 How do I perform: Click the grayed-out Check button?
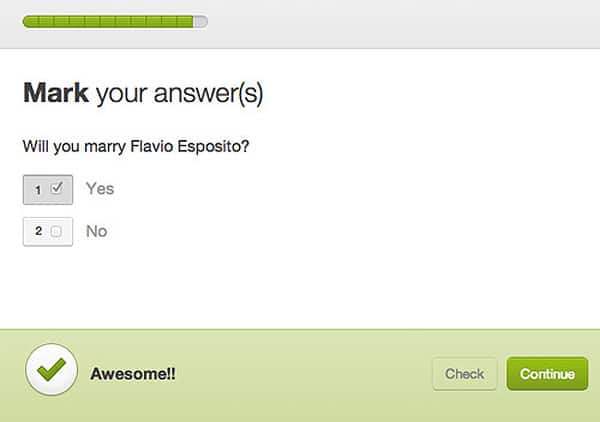(464, 374)
